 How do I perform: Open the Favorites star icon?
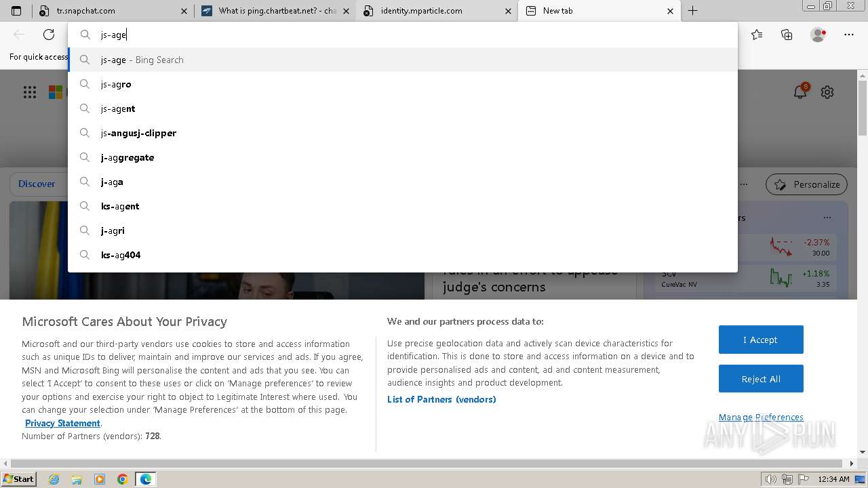tap(757, 35)
